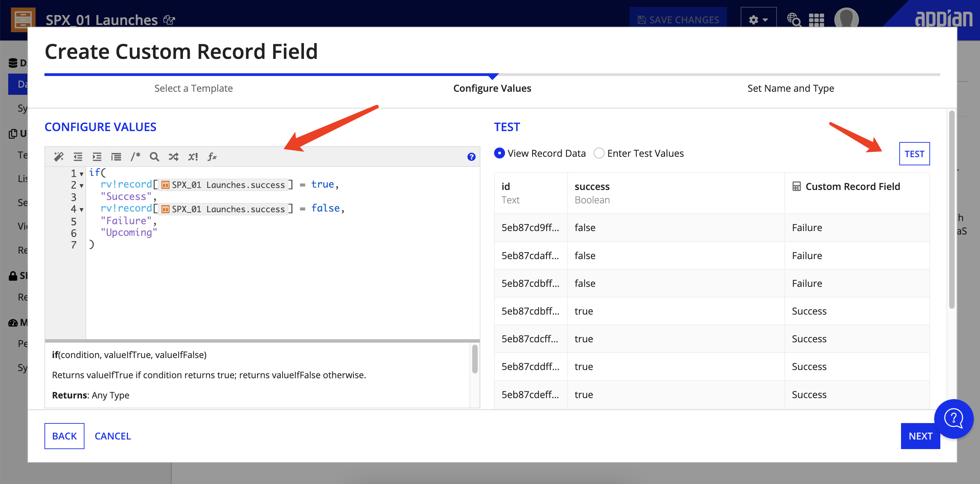
Task: Select the View Record Data radio option
Action: tap(500, 153)
